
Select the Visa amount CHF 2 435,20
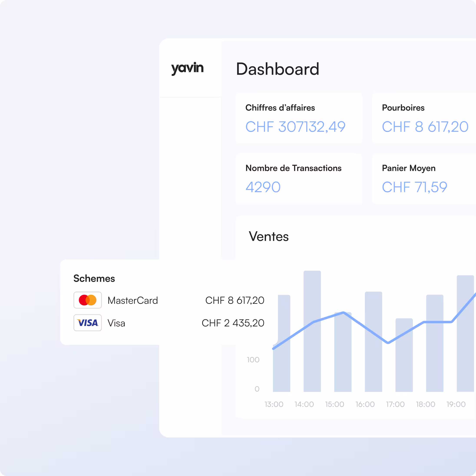coord(233,323)
